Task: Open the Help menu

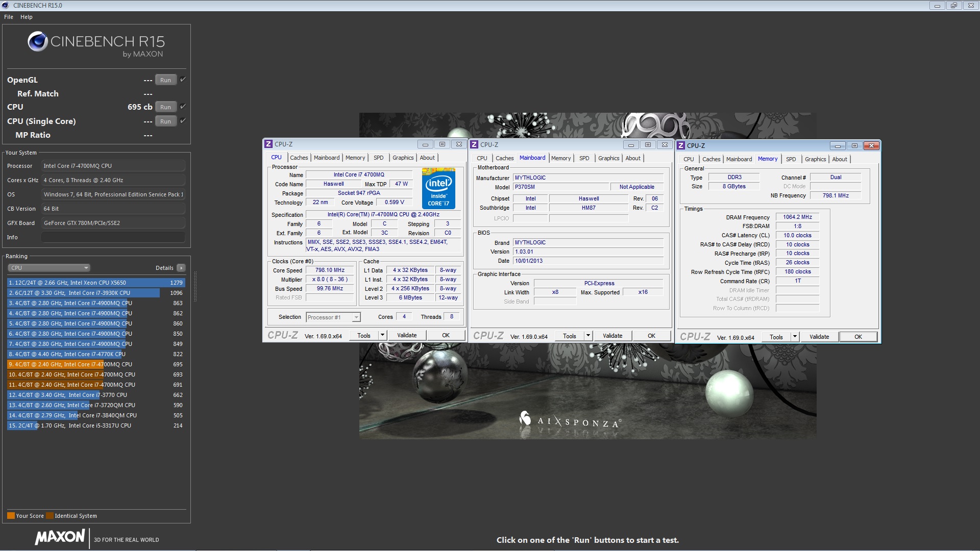Action: tap(27, 17)
